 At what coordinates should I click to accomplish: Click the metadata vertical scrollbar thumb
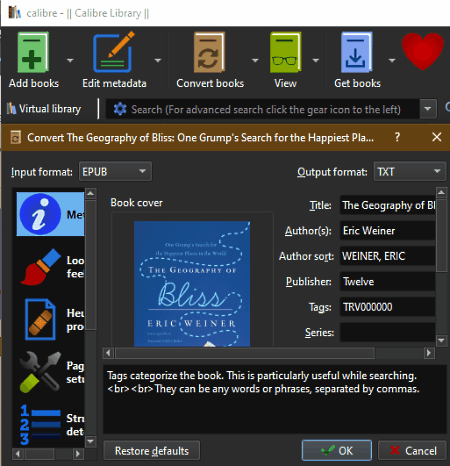pyautogui.click(x=441, y=236)
